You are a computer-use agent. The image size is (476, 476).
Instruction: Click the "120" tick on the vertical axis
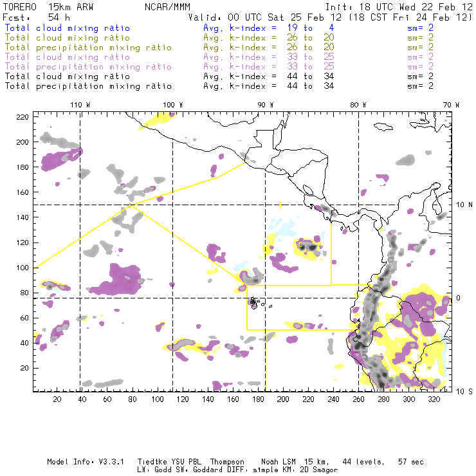23,243
